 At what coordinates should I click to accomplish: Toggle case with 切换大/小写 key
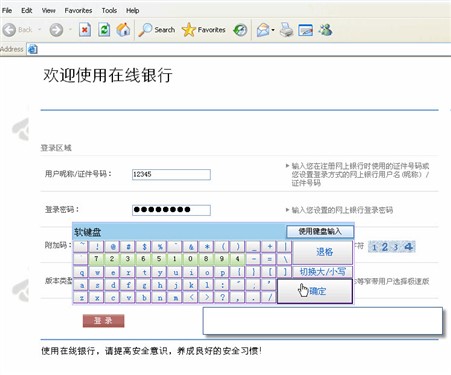323,272
